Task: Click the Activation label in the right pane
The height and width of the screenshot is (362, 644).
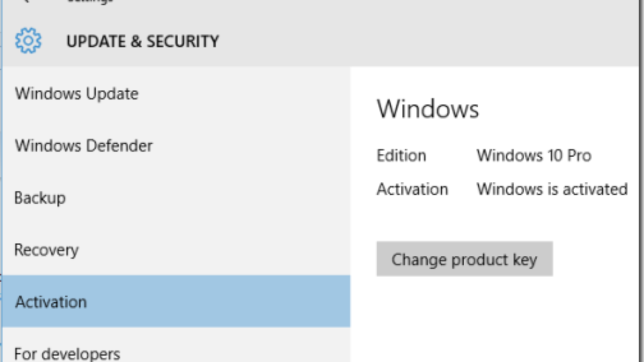Action: coord(412,189)
